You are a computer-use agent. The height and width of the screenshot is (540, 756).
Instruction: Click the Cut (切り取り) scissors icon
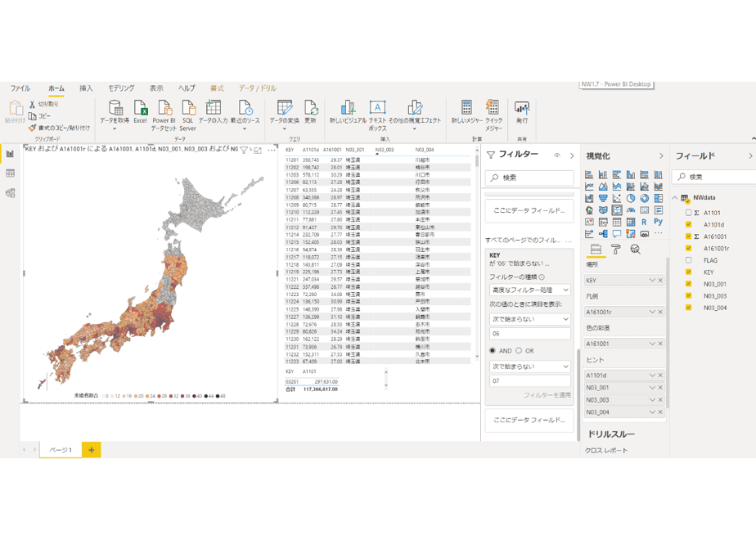32,104
